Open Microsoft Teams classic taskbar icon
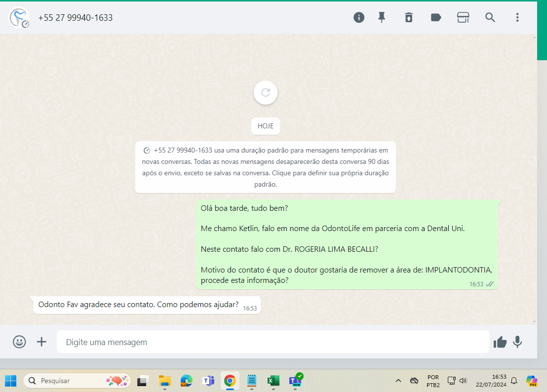The height and width of the screenshot is (392, 547). coord(208,381)
